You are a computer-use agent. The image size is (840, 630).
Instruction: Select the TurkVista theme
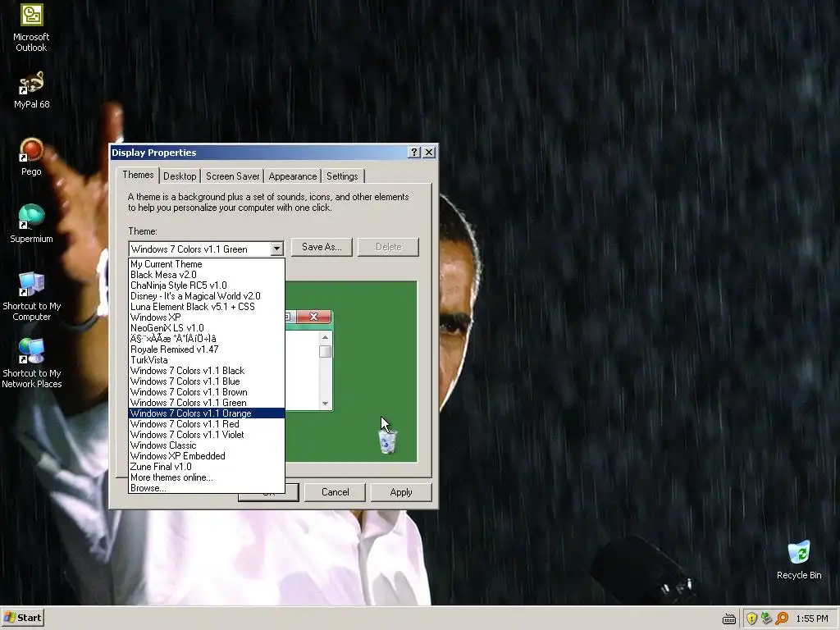point(206,360)
